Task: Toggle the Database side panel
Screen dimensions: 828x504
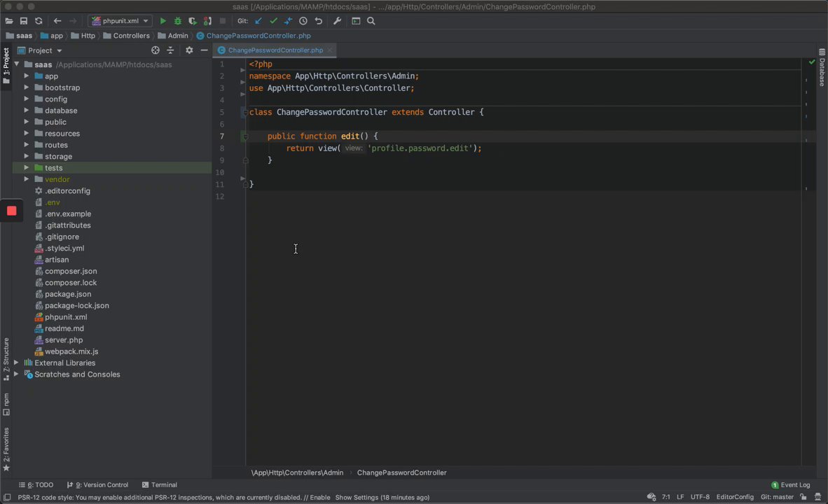Action: tap(822, 67)
